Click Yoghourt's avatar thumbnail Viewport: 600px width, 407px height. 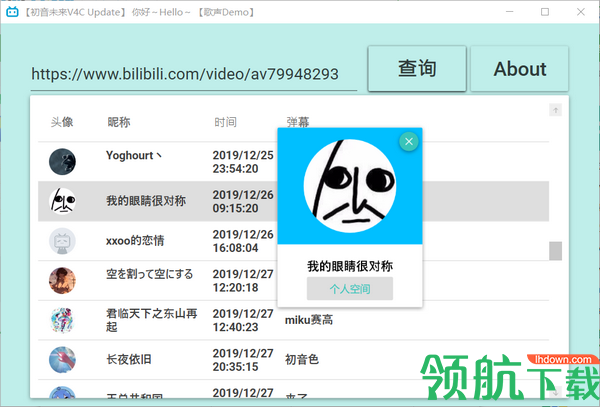click(x=62, y=161)
